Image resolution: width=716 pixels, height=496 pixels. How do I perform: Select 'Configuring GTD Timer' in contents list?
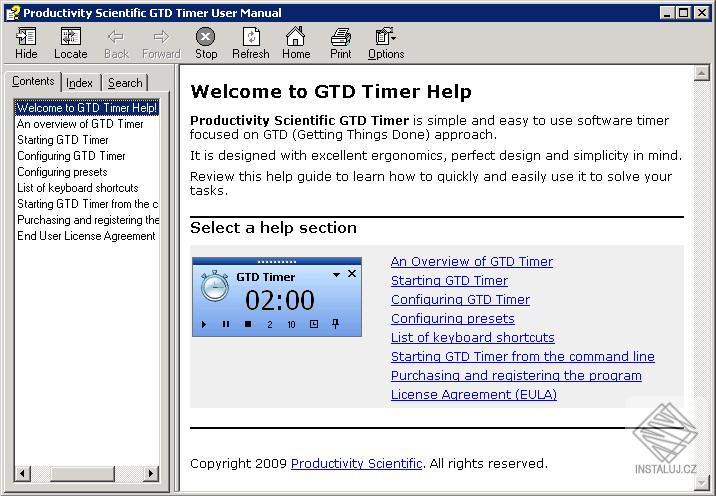point(71,156)
